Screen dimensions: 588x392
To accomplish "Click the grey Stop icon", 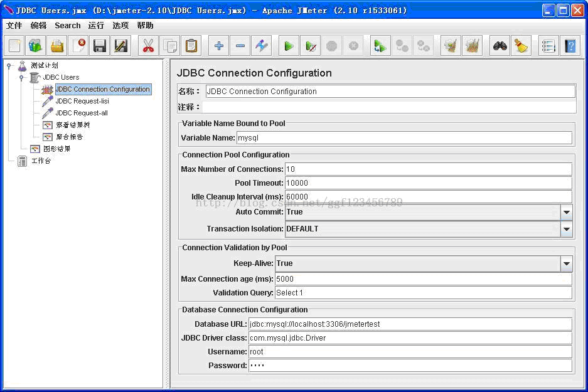I will [x=332, y=46].
